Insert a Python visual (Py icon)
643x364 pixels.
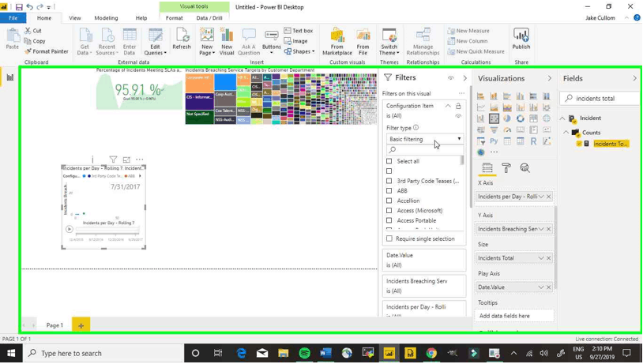(x=494, y=141)
